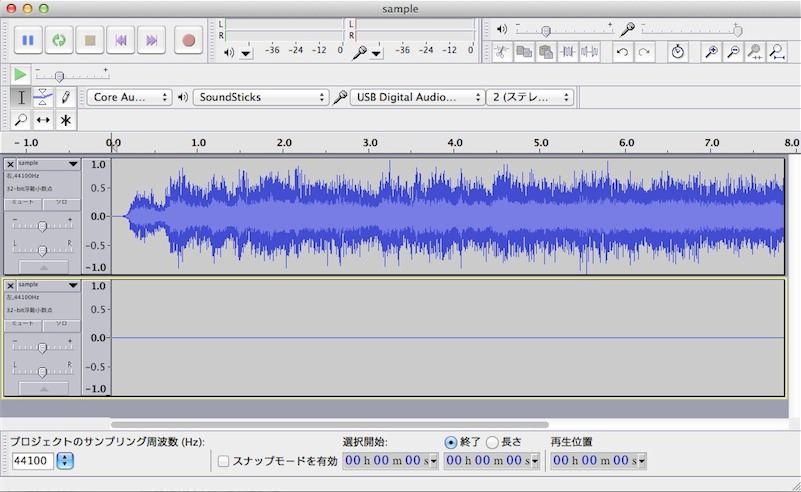Select the Selection (I-beam) tool

tap(21, 97)
